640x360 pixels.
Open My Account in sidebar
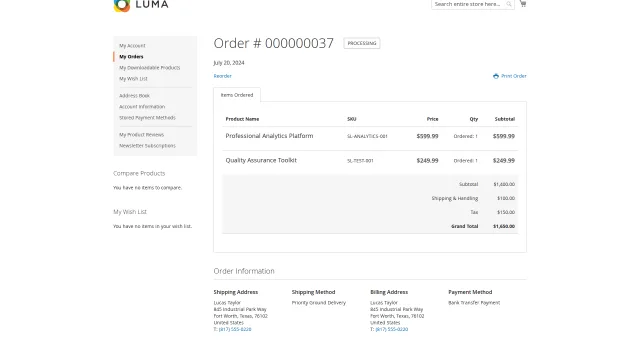click(x=132, y=46)
